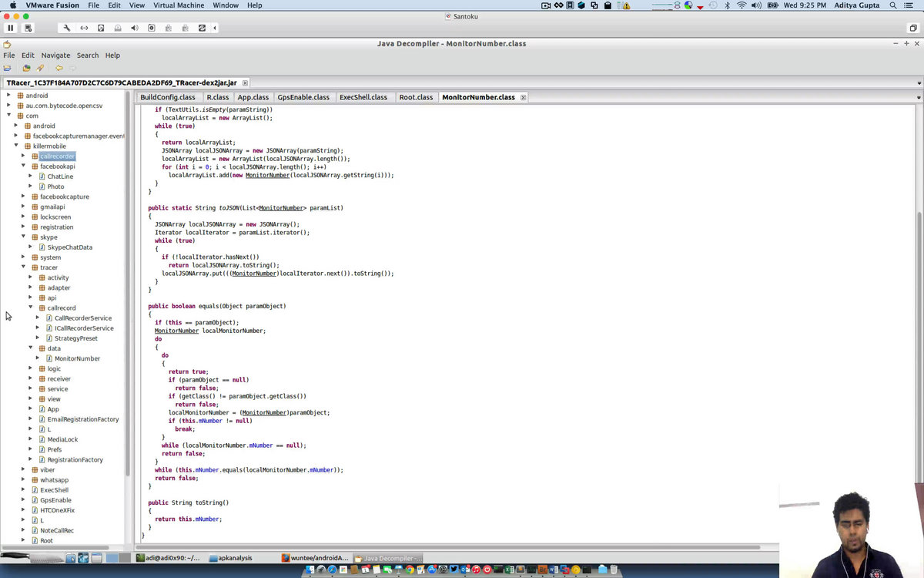Switch to BuildConfig.class tab
The height and width of the screenshot is (578, 924).
pyautogui.click(x=168, y=97)
